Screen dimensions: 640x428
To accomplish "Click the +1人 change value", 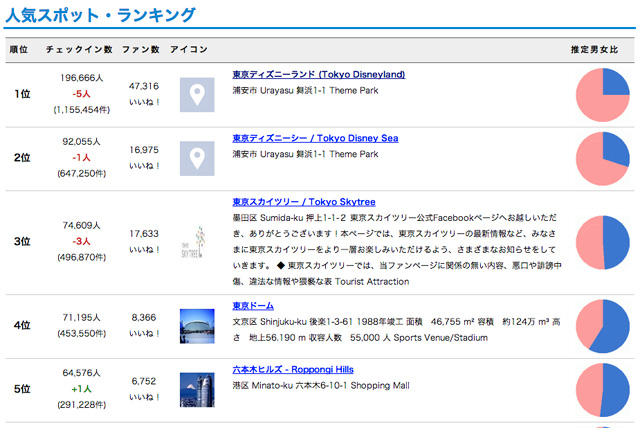I will pos(81,389).
